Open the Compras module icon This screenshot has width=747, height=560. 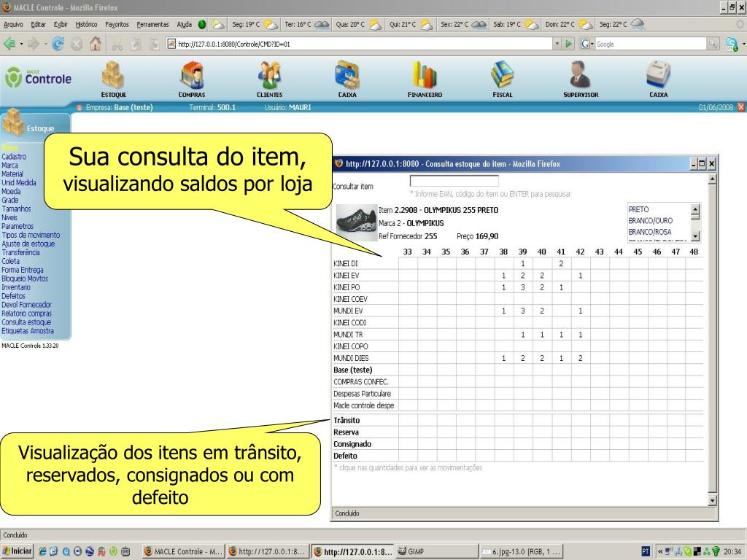(192, 75)
